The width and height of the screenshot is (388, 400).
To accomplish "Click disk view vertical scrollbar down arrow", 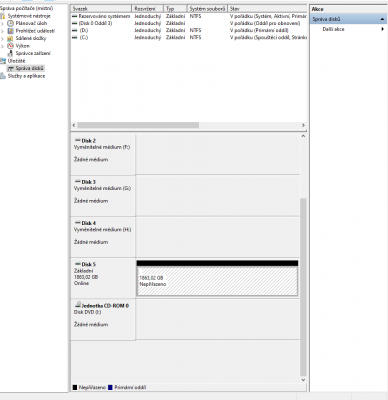I will tap(303, 380).
